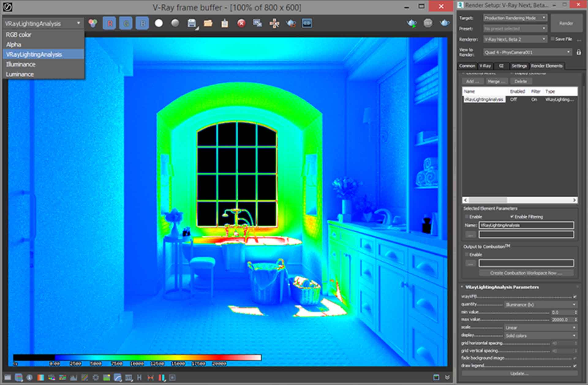Screen dimensions: 588x385
Task: Open the quantity Illuminance dropdown
Action: pos(540,305)
